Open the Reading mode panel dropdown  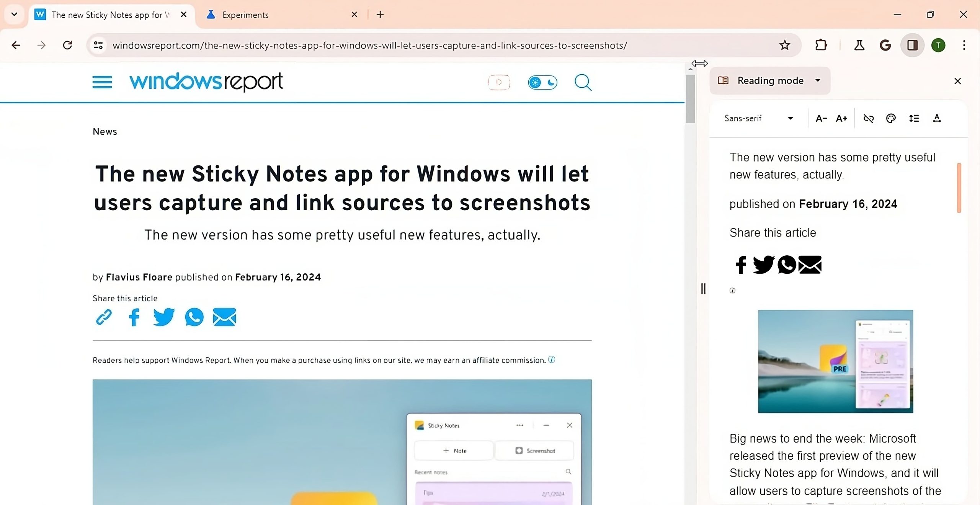(x=770, y=80)
